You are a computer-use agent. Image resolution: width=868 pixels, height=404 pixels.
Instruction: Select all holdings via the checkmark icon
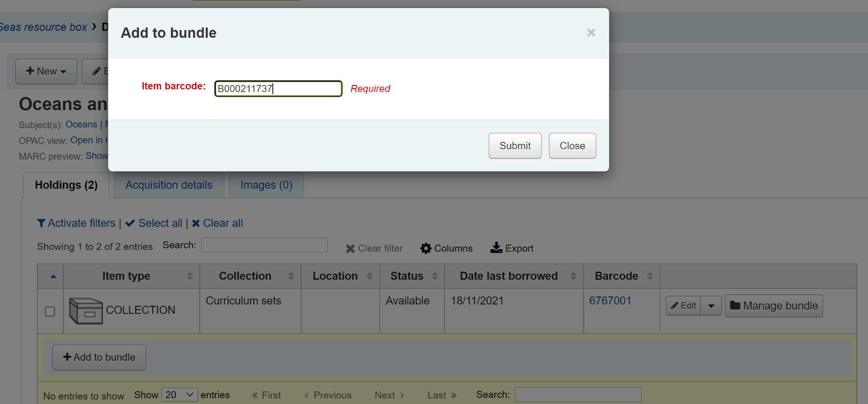(130, 223)
